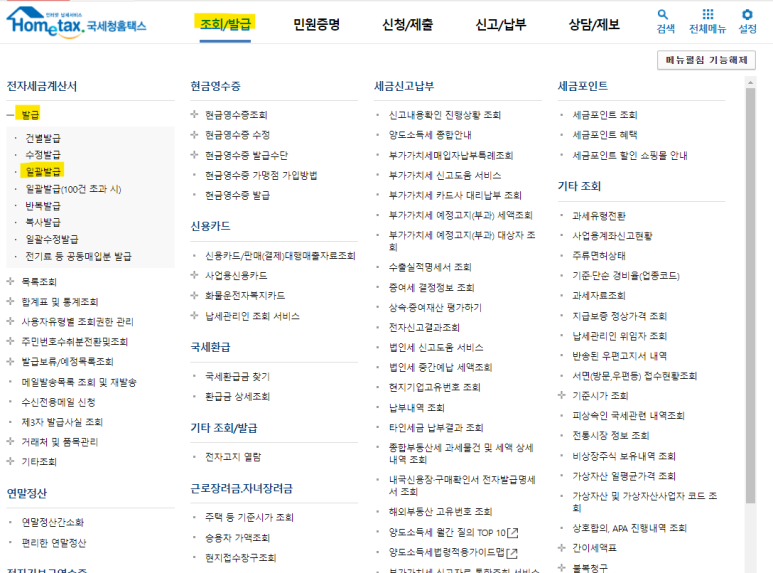The image size is (773, 573).
Task: Expand 간이세액표 submenu
Action: [562, 547]
